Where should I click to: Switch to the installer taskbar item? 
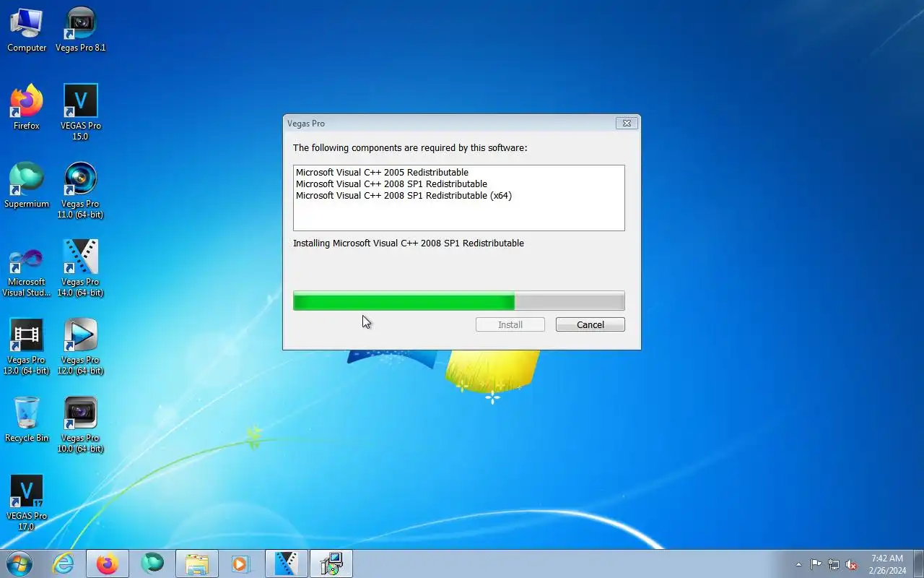[x=331, y=564]
